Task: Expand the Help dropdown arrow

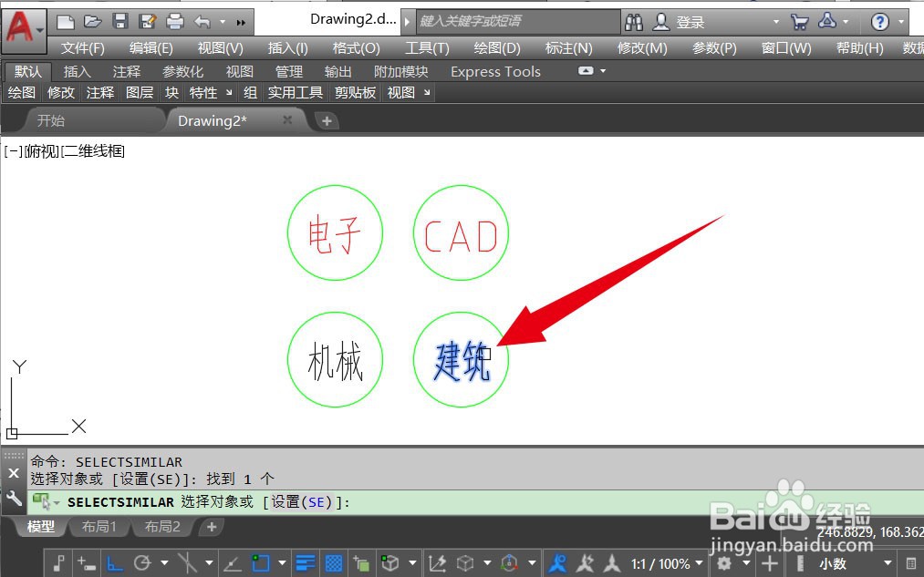Action: [901, 23]
